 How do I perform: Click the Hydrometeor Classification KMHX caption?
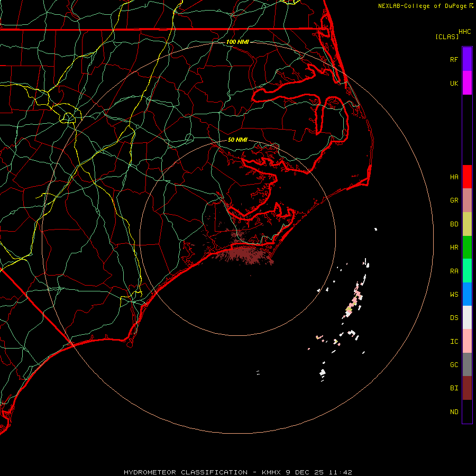tap(237, 472)
